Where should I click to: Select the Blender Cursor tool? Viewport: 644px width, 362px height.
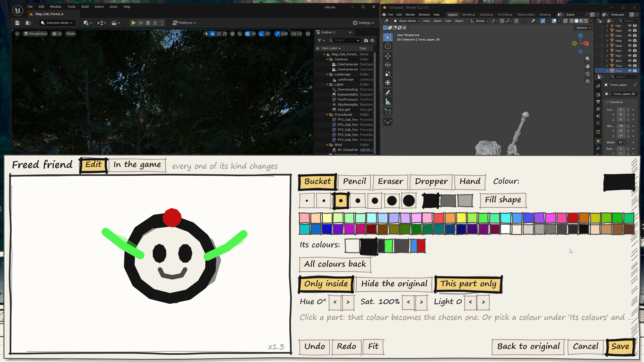click(388, 46)
